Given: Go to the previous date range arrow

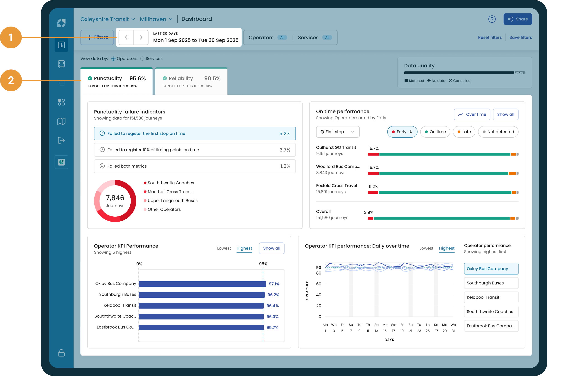Looking at the screenshot, I should tap(126, 37).
